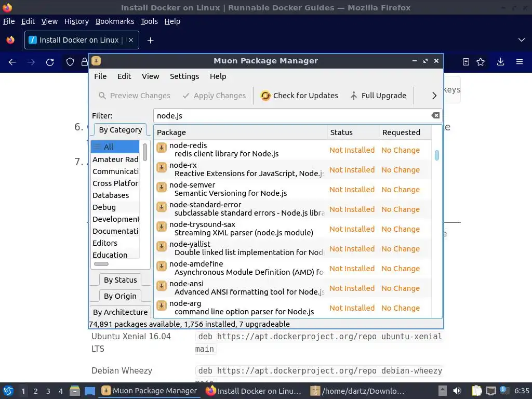Switch to the By Status tab
Screen dimensions: 532x399
(x=120, y=280)
